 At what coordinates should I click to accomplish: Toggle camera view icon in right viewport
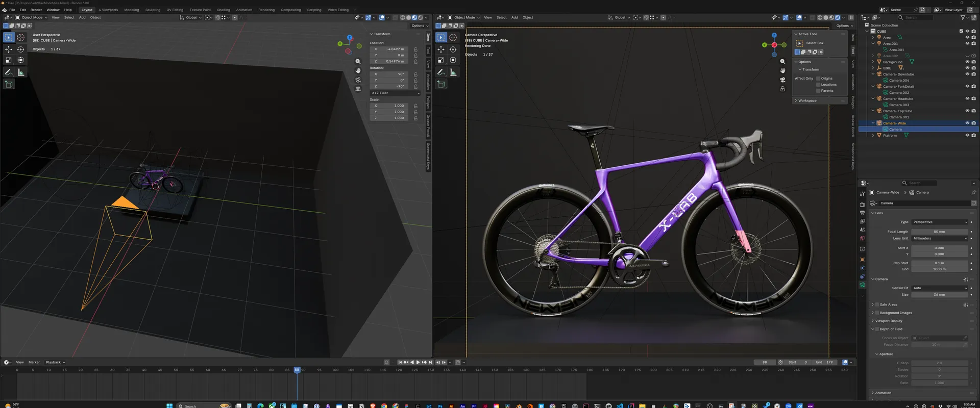pos(782,80)
